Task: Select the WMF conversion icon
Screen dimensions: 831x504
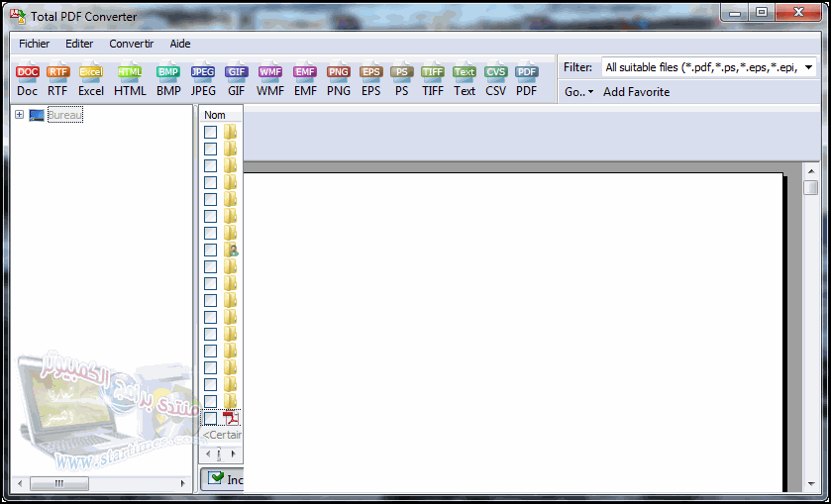Action: (x=270, y=80)
